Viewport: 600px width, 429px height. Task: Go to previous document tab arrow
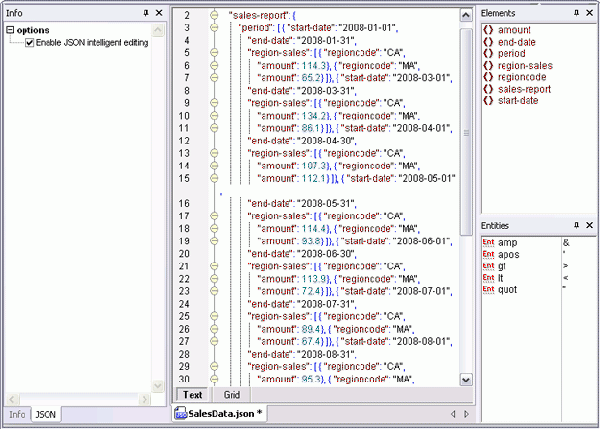tap(453, 414)
